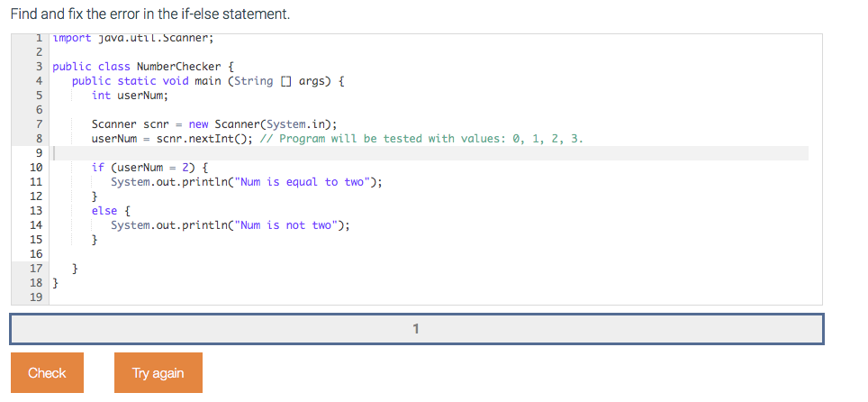Click the 'Num is not two' string
Screen dimensions: 868x402
coord(286,225)
